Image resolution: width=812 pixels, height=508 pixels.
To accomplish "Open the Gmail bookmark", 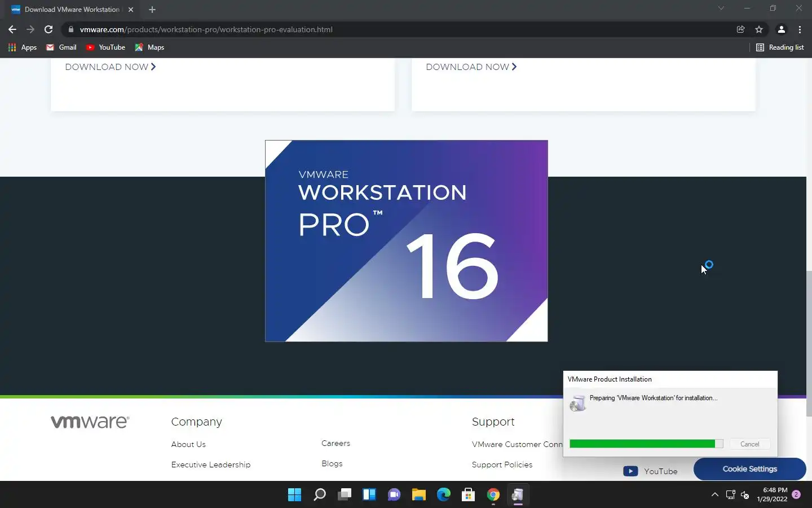I will [61, 47].
